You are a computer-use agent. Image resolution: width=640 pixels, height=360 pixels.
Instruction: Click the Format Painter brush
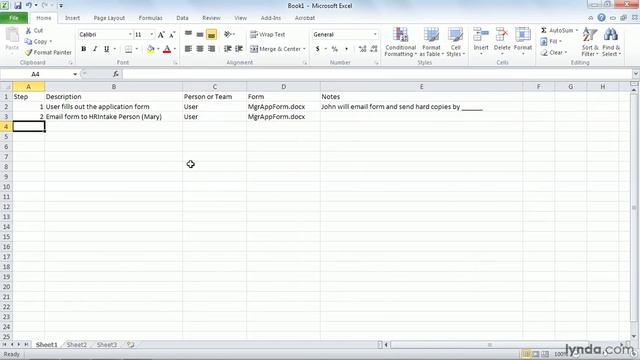click(x=48, y=52)
